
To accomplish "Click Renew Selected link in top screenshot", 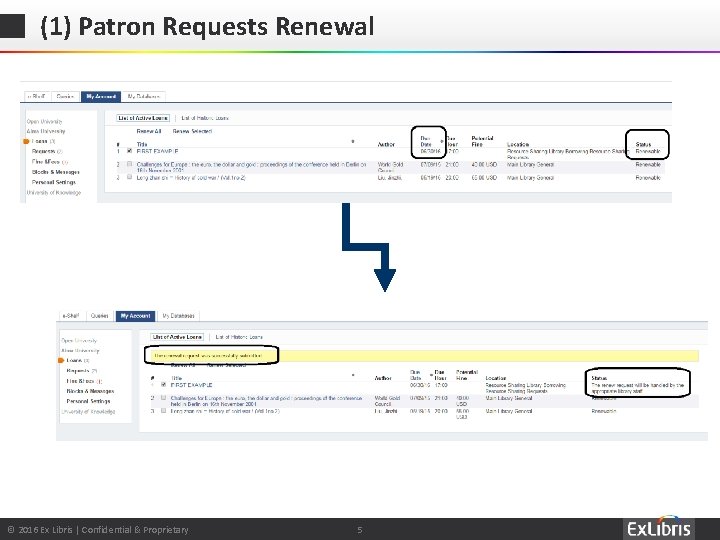I will 192,131.
